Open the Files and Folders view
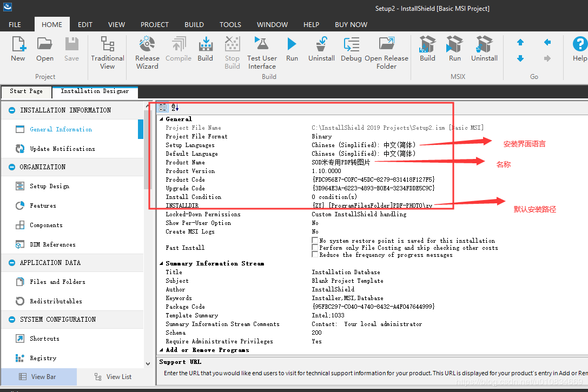 57,282
